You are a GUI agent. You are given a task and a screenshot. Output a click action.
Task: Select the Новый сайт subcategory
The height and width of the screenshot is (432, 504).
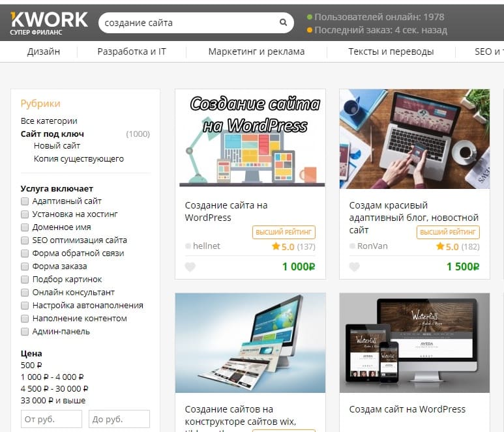point(57,146)
